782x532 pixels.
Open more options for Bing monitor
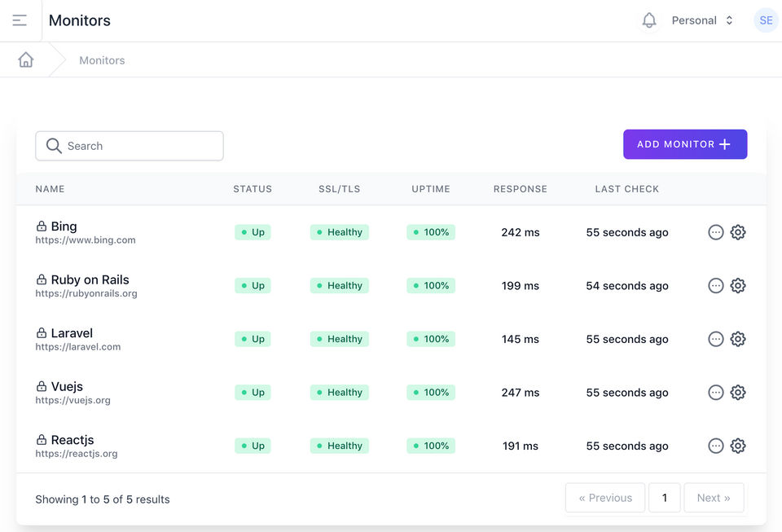pos(716,232)
